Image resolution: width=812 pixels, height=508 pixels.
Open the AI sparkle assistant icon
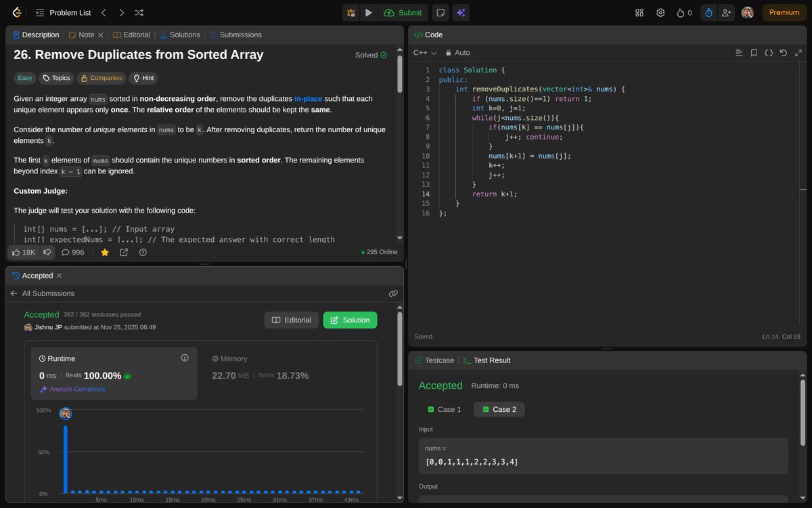pyautogui.click(x=461, y=12)
